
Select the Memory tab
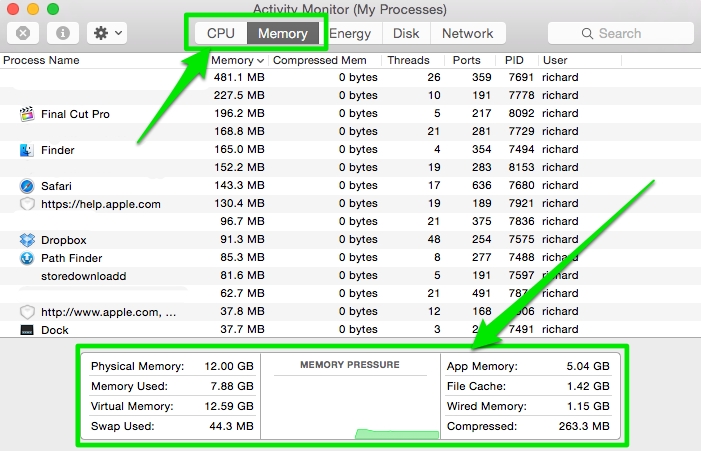pyautogui.click(x=283, y=34)
